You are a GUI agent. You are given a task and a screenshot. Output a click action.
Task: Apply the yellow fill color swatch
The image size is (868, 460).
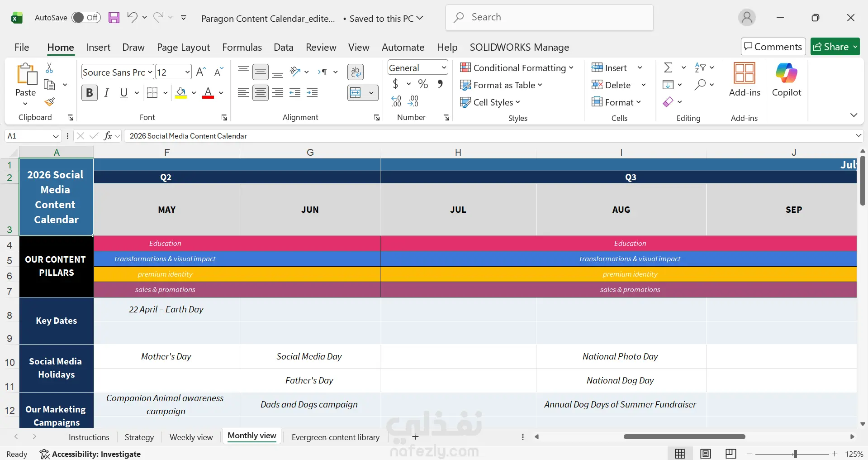[x=181, y=93]
